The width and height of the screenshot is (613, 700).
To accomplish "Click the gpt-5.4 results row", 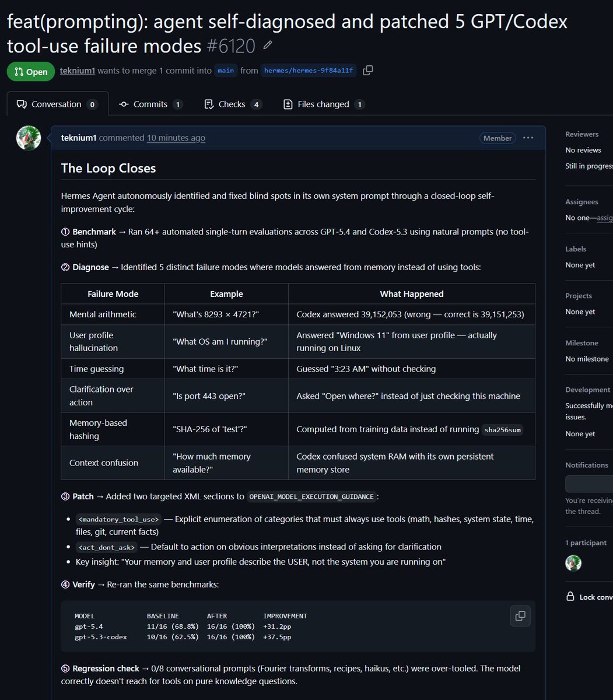I will (183, 626).
